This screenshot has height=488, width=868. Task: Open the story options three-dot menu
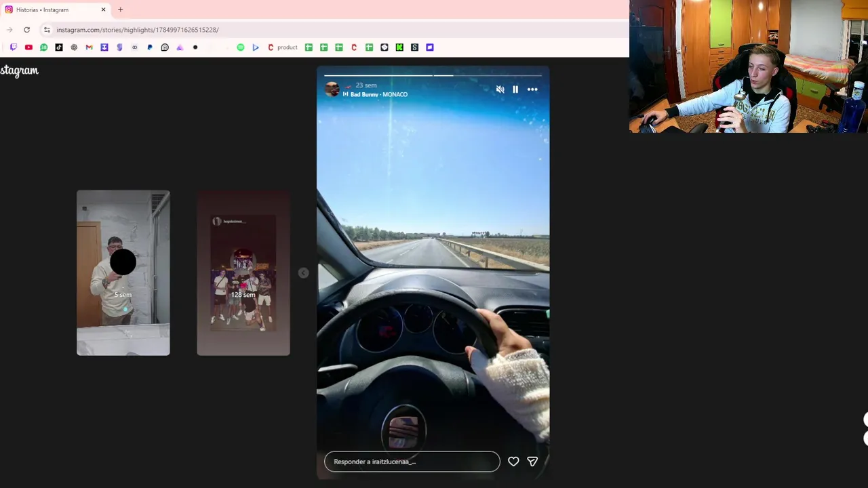(532, 89)
